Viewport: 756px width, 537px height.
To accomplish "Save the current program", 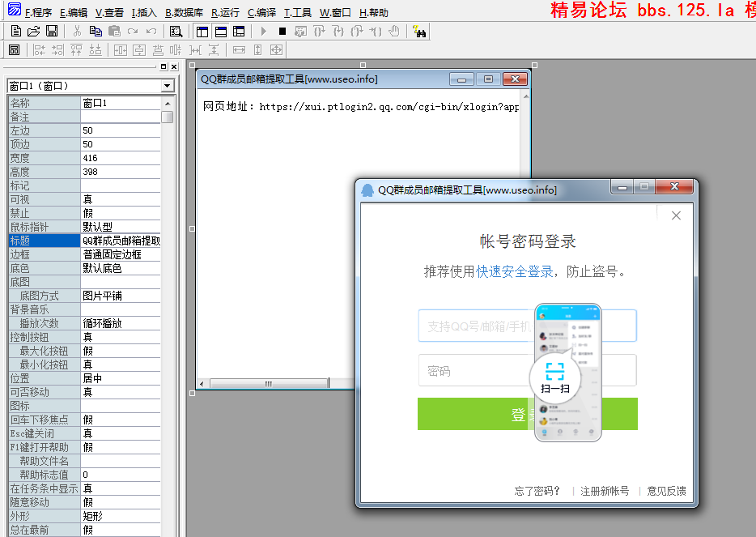I will pos(52,32).
